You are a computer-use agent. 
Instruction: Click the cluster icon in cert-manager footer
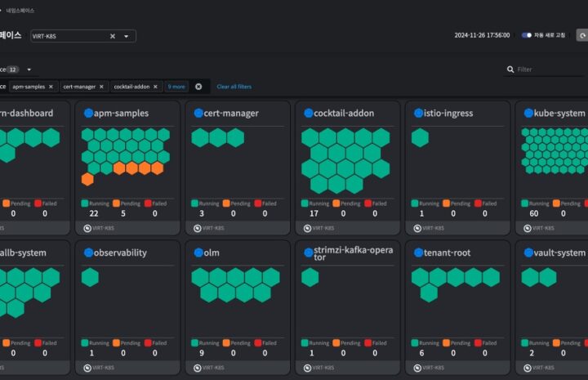[198, 228]
